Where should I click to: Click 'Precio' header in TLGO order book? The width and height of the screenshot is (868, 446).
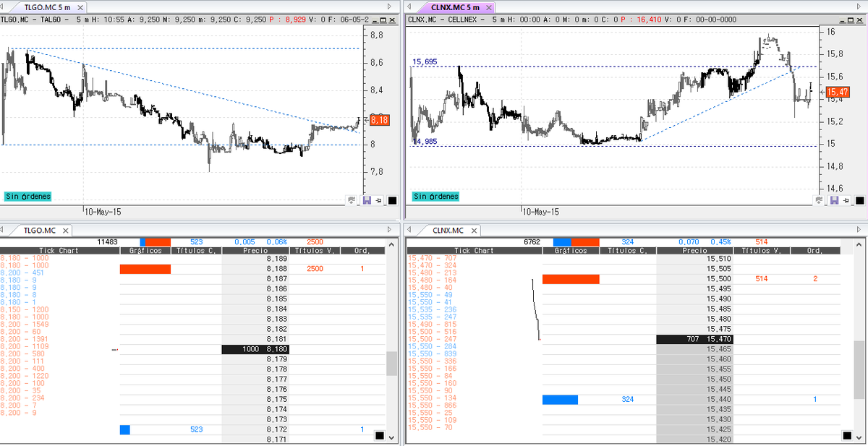(255, 251)
